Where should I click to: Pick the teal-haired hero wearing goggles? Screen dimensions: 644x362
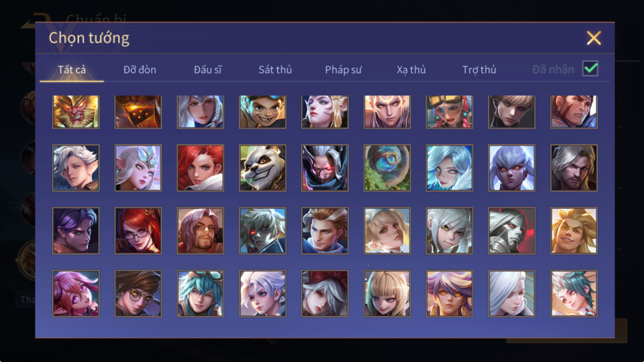[201, 293]
